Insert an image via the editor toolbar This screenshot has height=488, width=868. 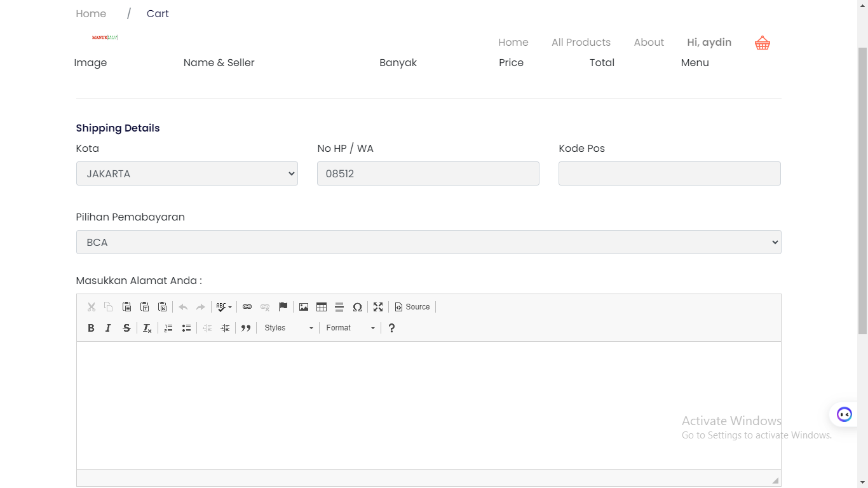304,307
